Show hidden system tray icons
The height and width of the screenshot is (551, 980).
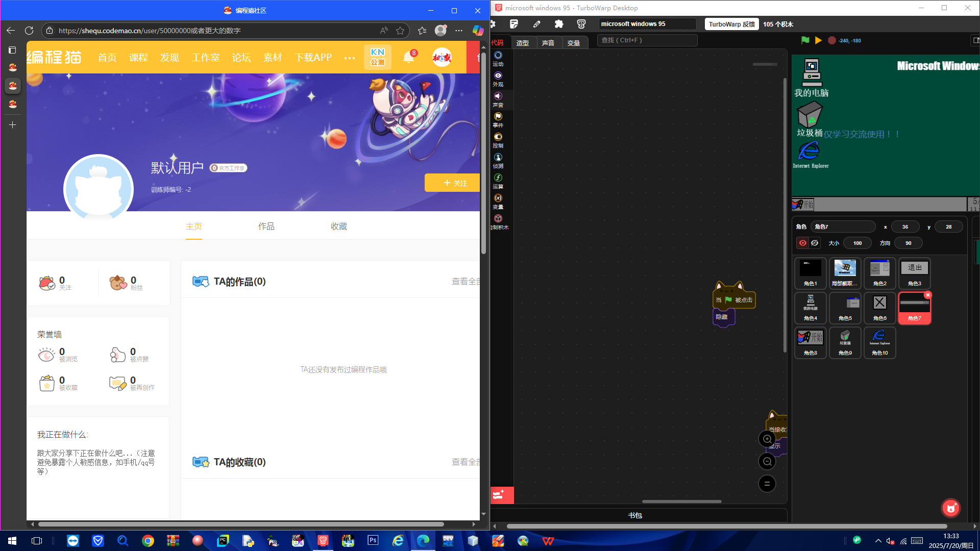[x=878, y=541]
